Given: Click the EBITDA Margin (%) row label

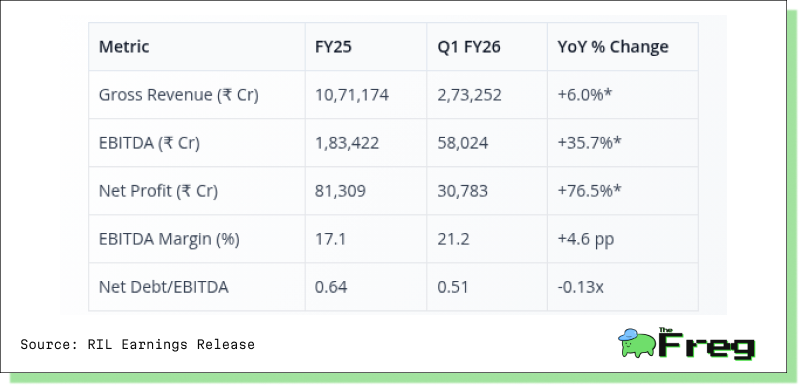Looking at the screenshot, I should pos(169,239).
